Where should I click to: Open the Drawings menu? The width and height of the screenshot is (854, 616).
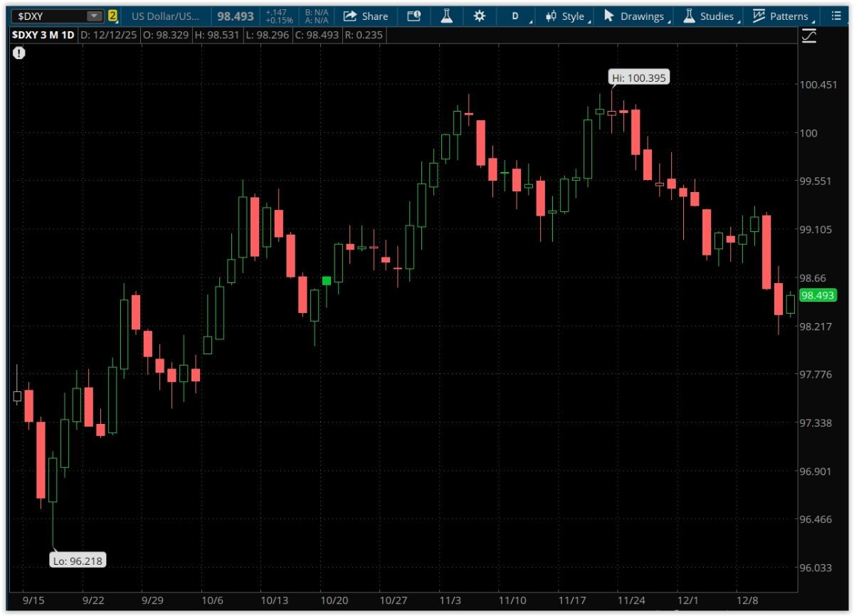point(635,16)
